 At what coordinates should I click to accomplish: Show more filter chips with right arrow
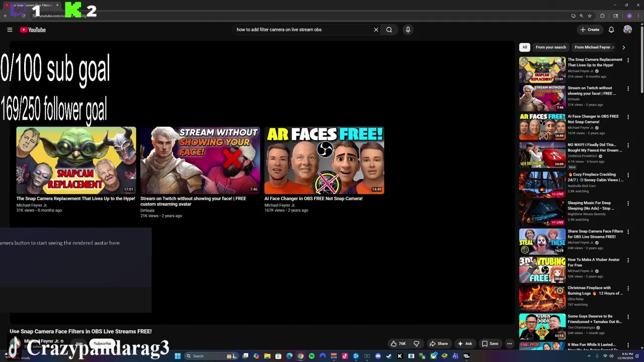coord(623,47)
